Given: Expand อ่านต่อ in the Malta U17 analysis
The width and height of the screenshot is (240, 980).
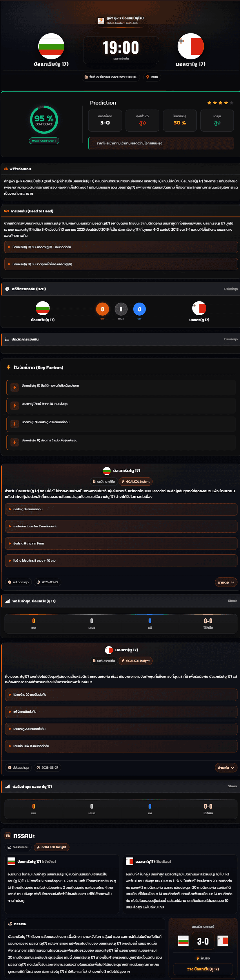Looking at the screenshot, I should coord(226,768).
